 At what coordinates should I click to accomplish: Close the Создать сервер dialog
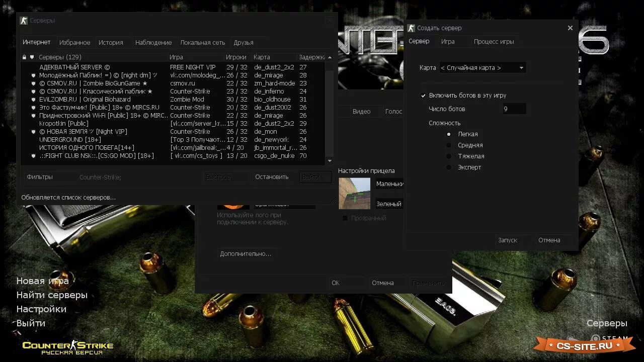pos(570,28)
